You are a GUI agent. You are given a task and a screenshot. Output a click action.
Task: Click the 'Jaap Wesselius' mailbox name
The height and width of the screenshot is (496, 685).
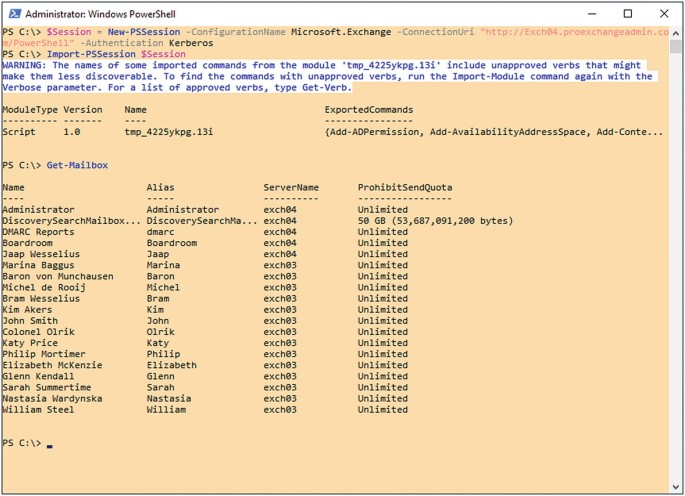41,254
